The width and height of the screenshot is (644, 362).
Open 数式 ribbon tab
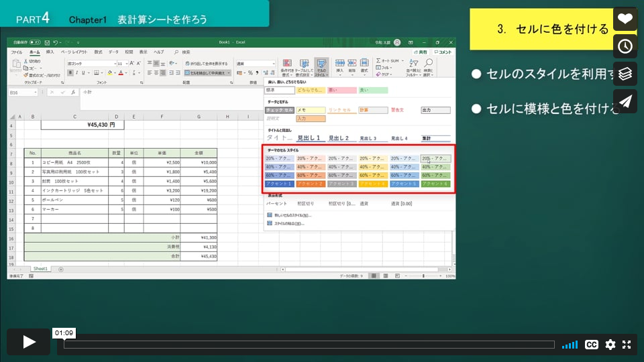coord(98,52)
